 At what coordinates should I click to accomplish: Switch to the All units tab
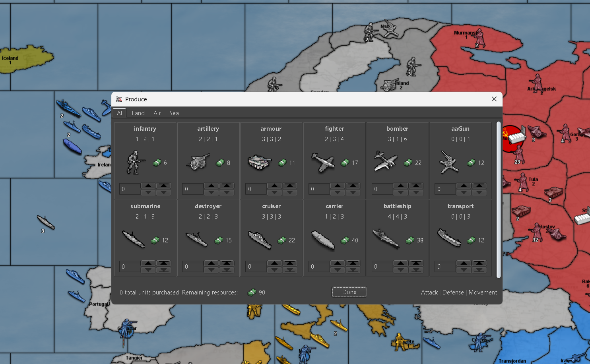tap(120, 113)
